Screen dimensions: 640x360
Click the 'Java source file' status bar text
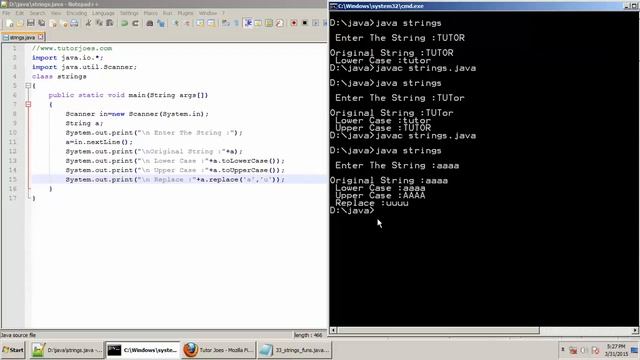coord(18,335)
